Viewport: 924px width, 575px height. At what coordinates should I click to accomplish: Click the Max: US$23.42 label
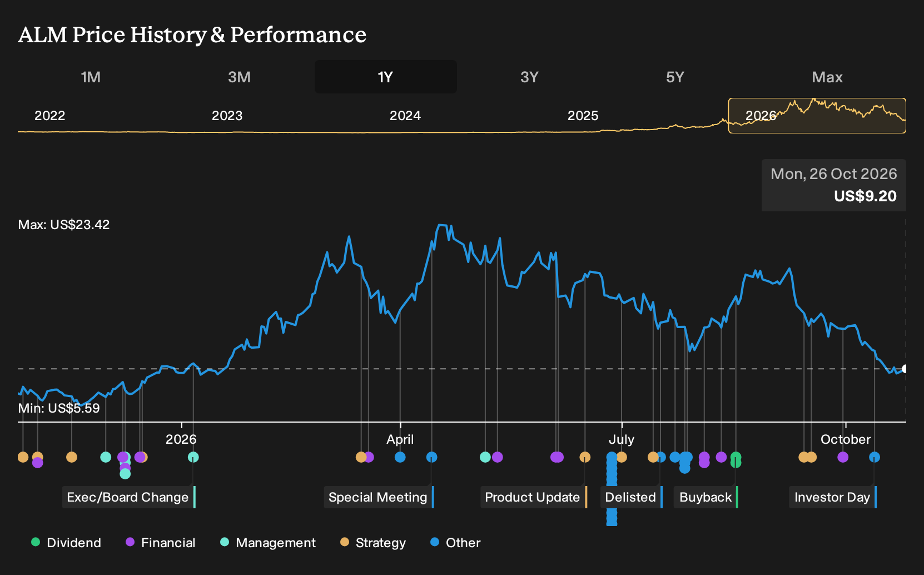point(64,225)
